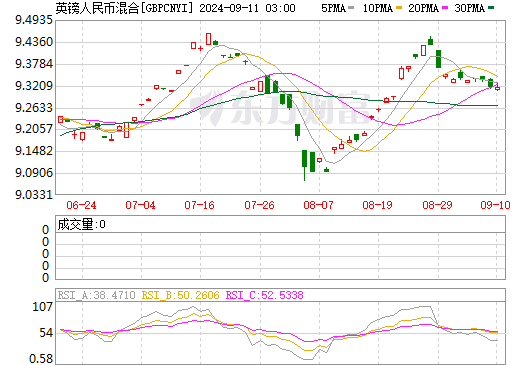This screenshot has width=520, height=365.
Task: Click the gray 5PMA legend color dash
Action: tap(351, 8)
